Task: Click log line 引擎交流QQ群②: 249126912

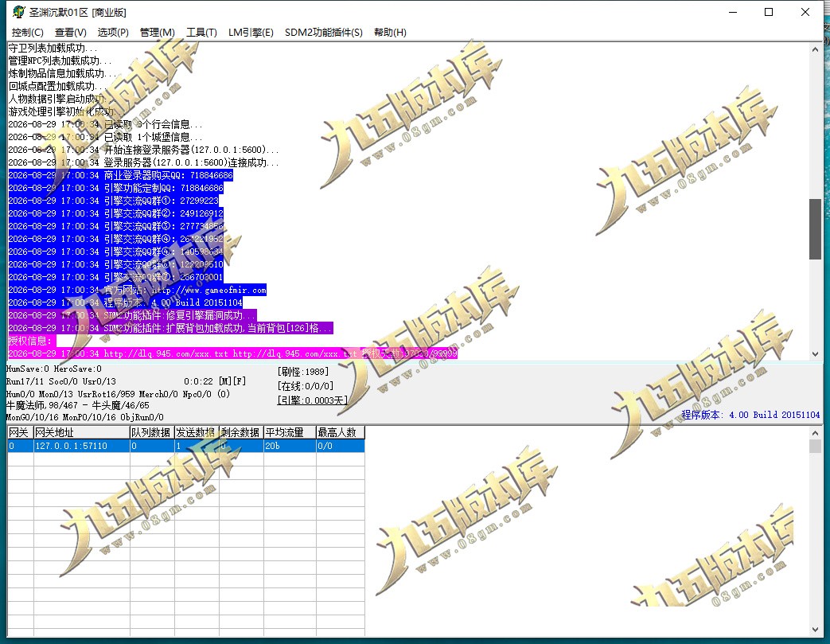Action: tap(116, 213)
